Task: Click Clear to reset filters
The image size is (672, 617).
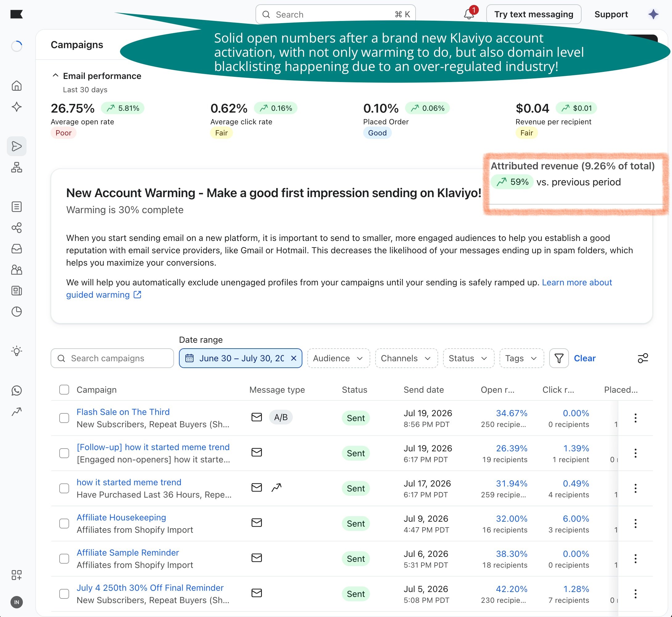Action: pos(585,358)
